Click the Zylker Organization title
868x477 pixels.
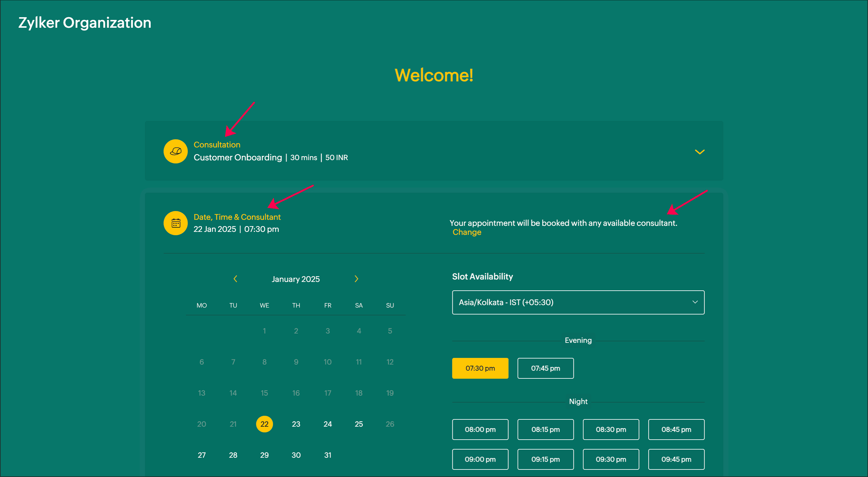pos(85,23)
